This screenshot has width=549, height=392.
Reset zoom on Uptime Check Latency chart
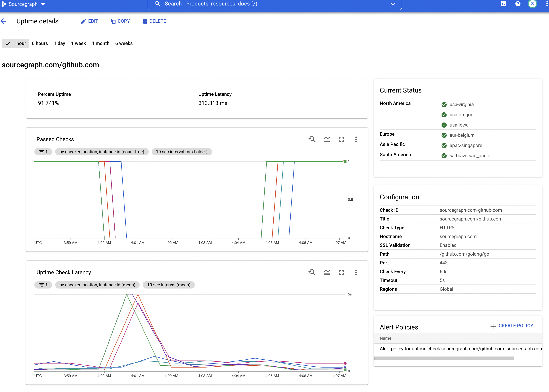click(x=312, y=272)
